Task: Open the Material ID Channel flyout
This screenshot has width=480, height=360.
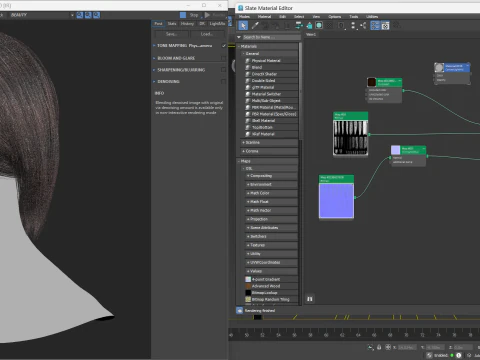Action: point(342,26)
